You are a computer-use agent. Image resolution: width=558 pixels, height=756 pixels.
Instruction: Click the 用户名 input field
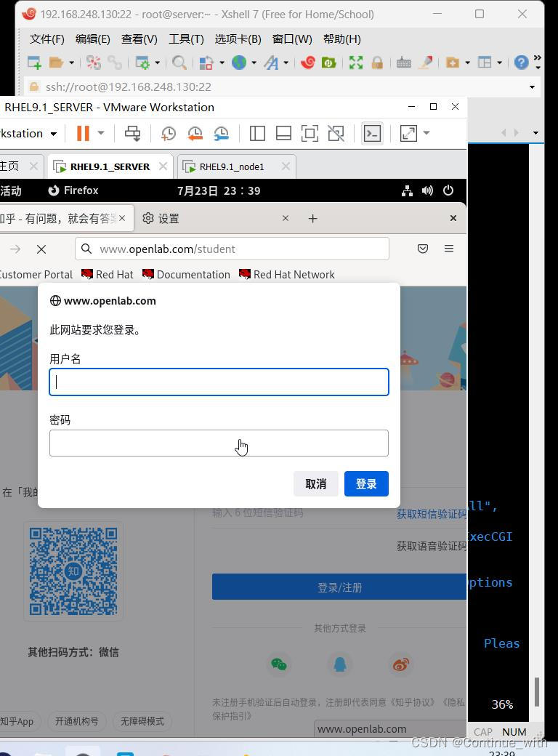click(219, 382)
